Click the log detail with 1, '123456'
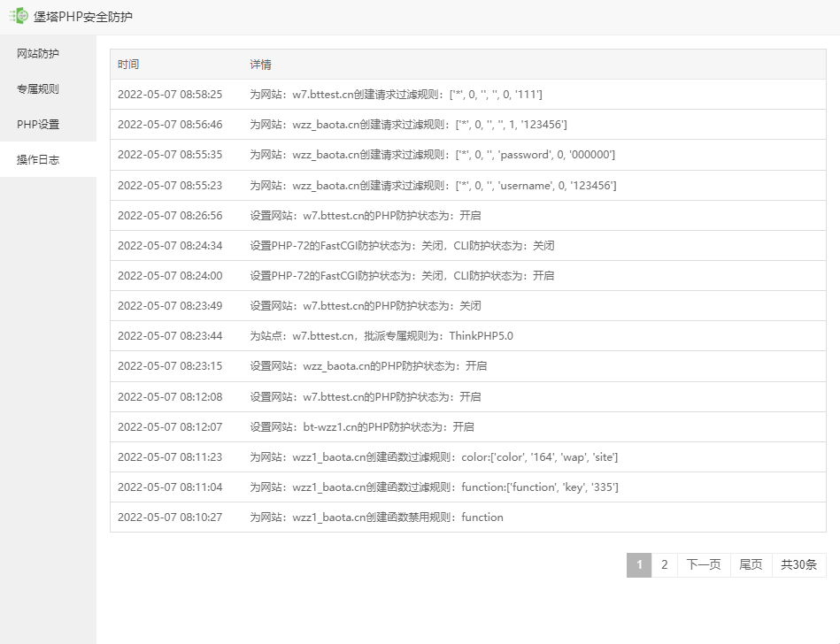Image resolution: width=840 pixels, height=644 pixels. tap(408, 124)
